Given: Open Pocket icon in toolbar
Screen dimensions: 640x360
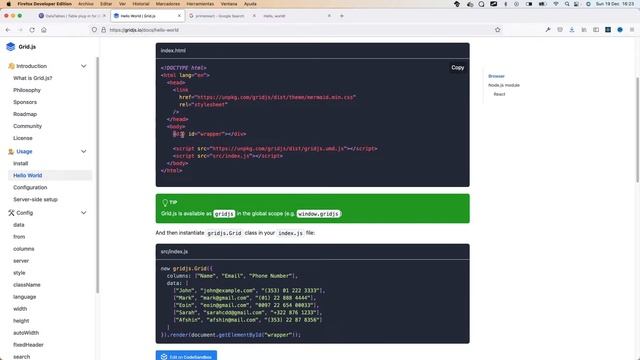Looking at the screenshot, I should point(560,30).
